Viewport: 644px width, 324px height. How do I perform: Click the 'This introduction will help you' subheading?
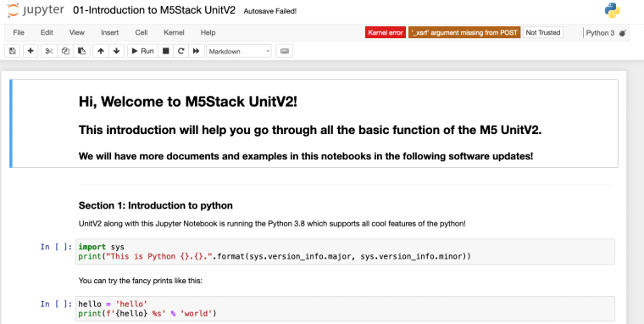pyautogui.click(x=310, y=131)
